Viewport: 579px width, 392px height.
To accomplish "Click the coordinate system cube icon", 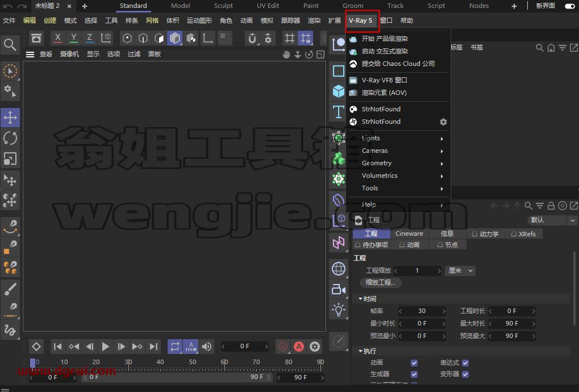I will point(106,38).
